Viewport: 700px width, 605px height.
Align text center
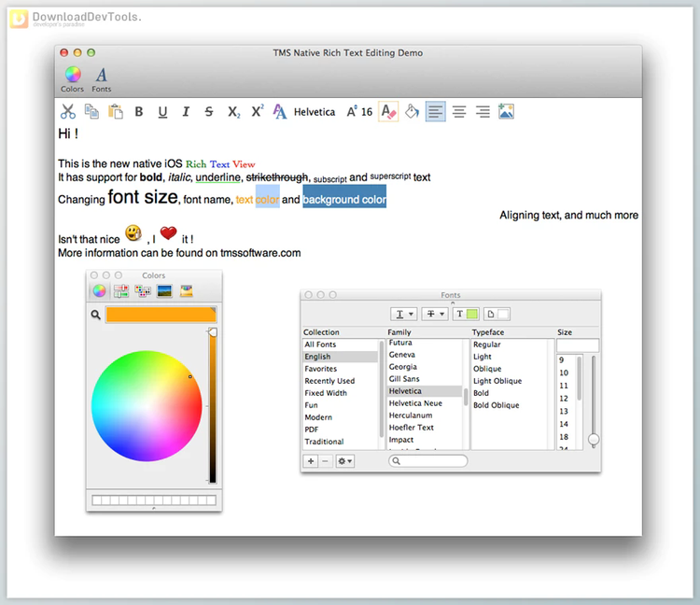point(459,112)
